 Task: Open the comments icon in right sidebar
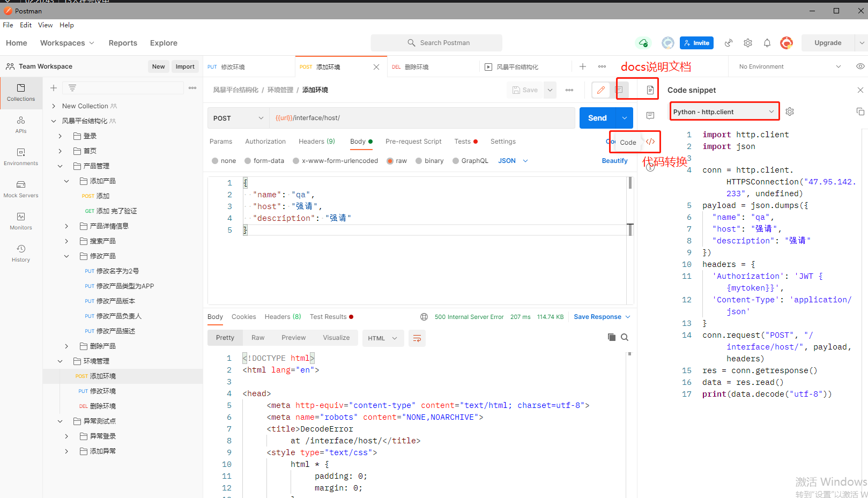650,116
